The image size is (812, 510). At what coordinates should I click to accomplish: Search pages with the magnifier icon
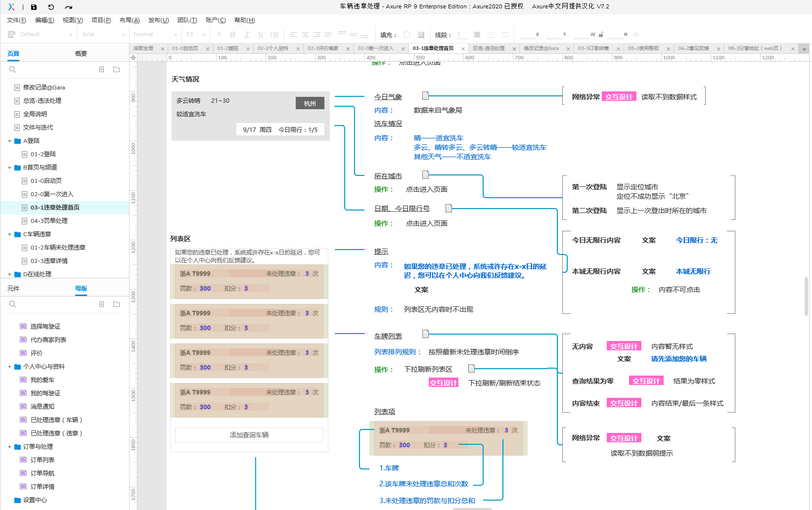coord(13,70)
